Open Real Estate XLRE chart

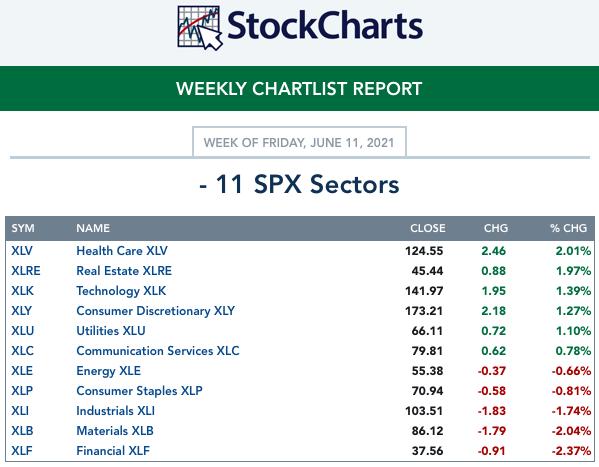click(x=124, y=271)
